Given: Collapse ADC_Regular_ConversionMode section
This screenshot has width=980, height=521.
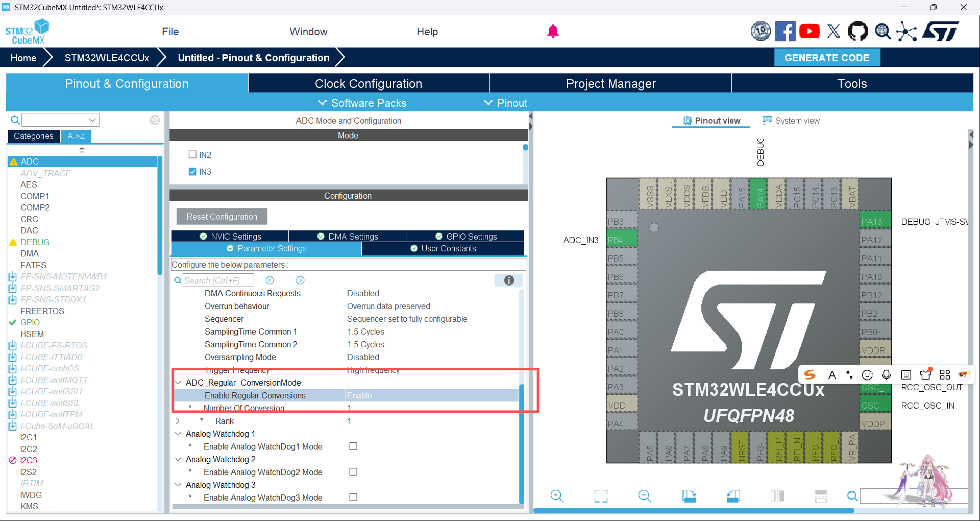Looking at the screenshot, I should pyautogui.click(x=178, y=383).
